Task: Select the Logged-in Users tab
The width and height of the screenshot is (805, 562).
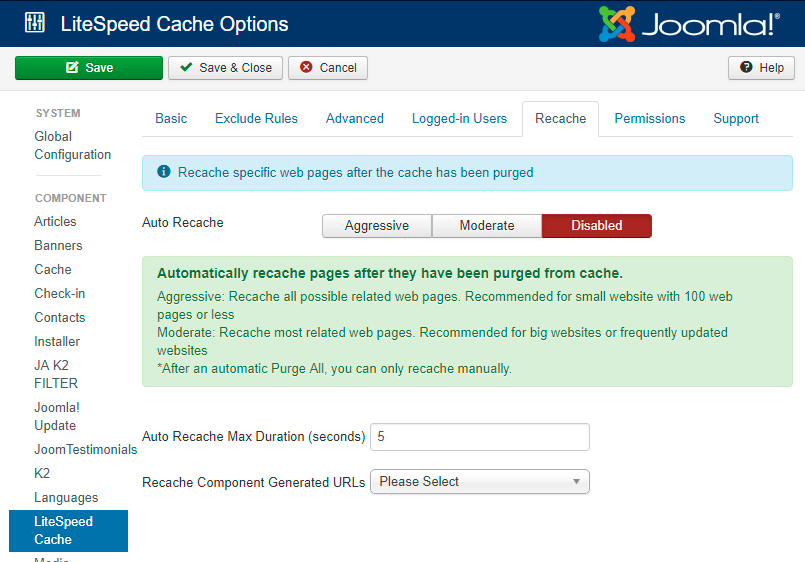Action: [459, 119]
